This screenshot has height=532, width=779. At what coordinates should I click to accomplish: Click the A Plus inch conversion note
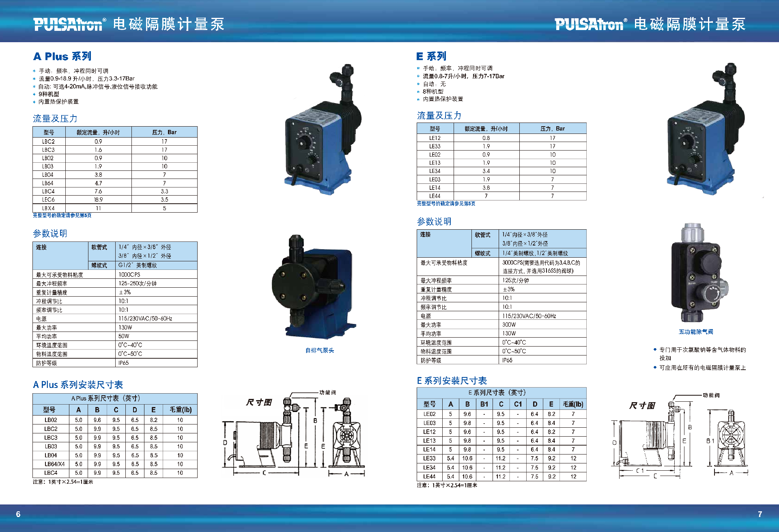pos(63,482)
